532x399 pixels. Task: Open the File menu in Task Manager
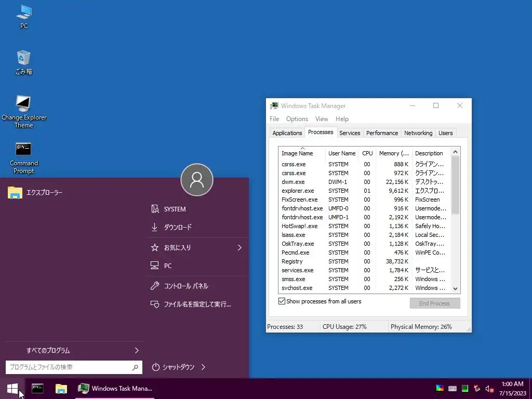coord(274,119)
